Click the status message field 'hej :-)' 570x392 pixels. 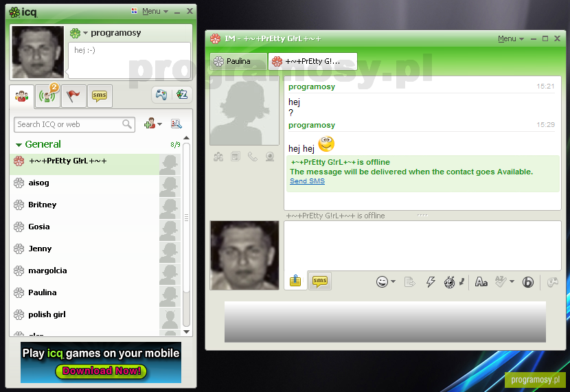click(129, 60)
